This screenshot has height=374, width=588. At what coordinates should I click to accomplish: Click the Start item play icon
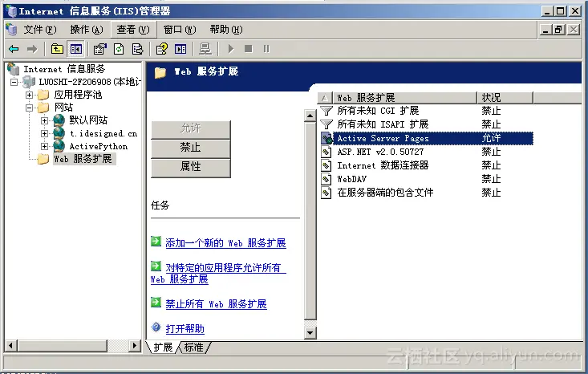[231, 49]
